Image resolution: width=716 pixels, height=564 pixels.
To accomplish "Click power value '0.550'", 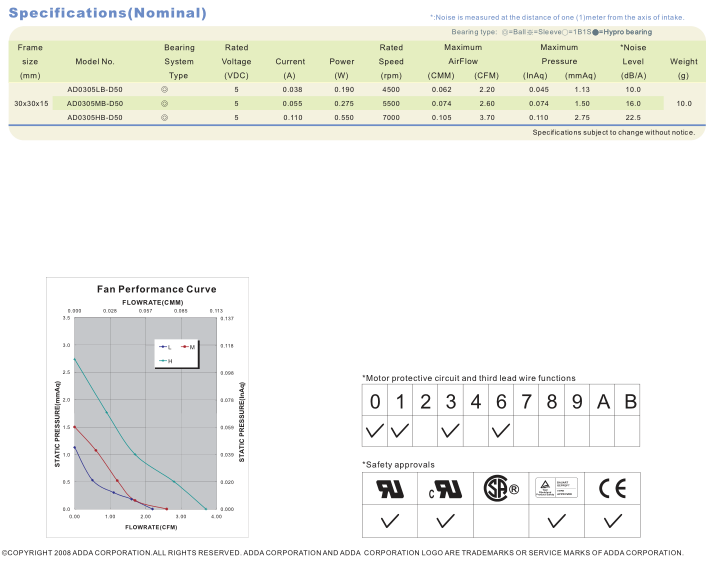I will [x=344, y=117].
